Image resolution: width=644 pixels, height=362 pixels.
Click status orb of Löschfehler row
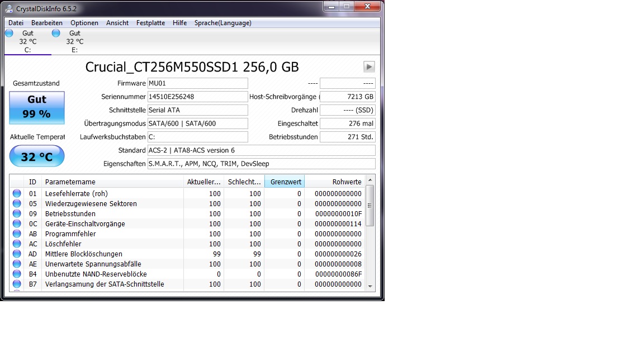tap(17, 244)
